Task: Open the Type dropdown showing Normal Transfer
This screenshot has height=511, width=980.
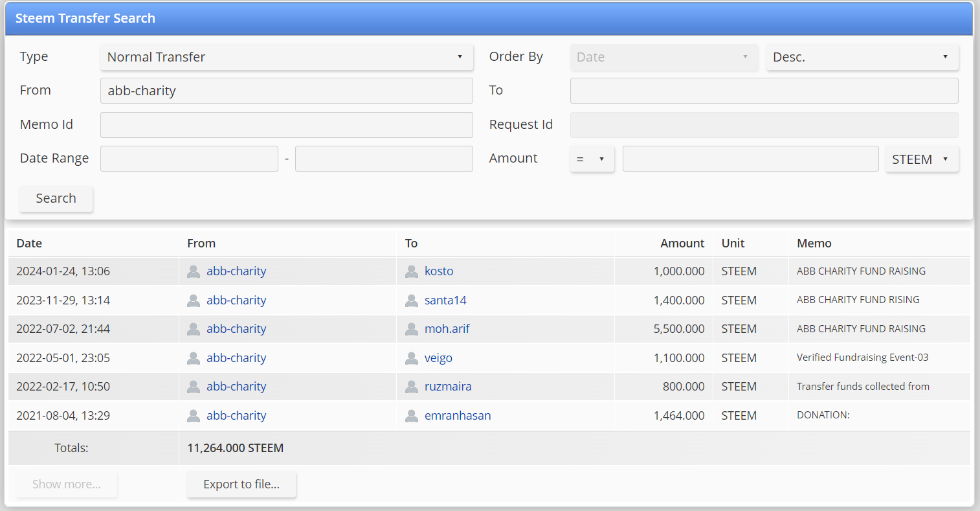Action: [287, 57]
